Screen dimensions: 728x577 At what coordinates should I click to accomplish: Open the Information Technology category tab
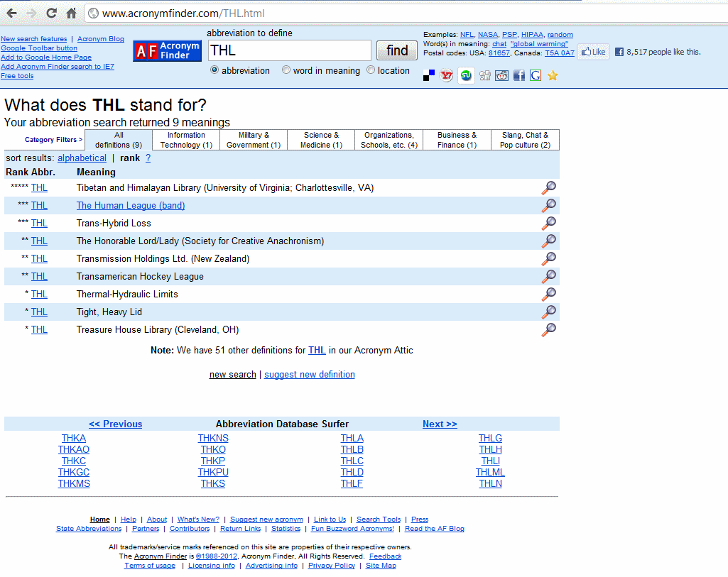point(186,140)
